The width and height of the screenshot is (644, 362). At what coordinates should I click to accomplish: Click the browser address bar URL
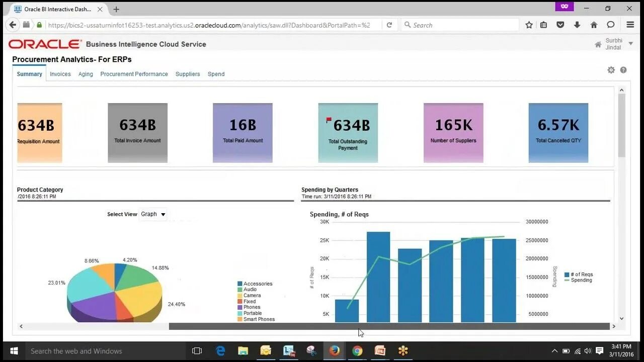tap(209, 25)
